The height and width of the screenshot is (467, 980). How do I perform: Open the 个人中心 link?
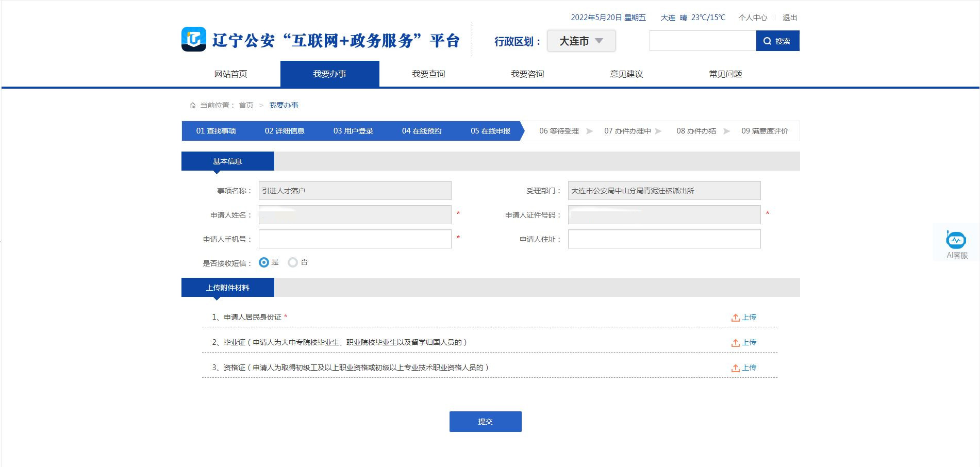pos(753,18)
